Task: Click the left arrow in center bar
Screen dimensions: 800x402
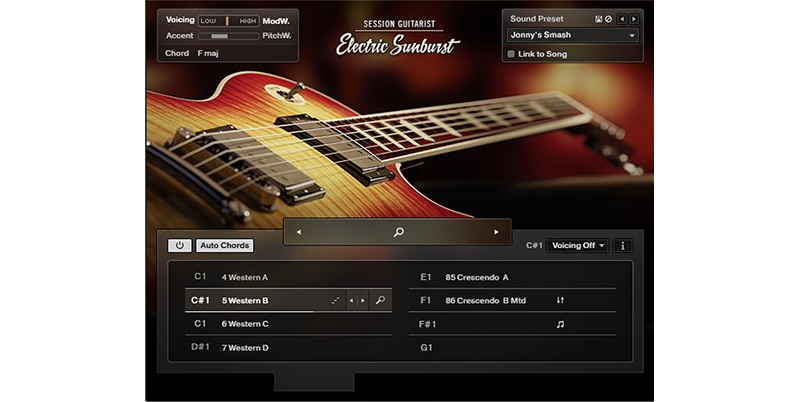Action: (x=298, y=232)
